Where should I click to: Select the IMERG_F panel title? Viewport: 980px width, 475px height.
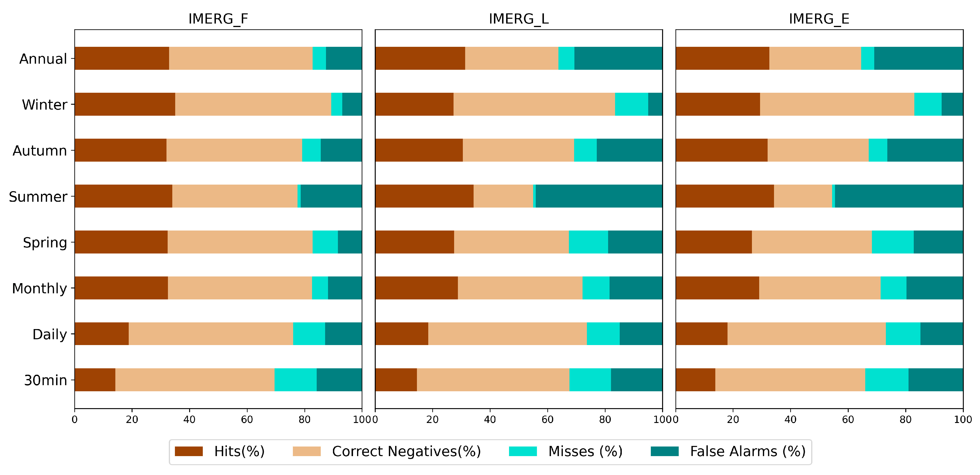[218, 19]
